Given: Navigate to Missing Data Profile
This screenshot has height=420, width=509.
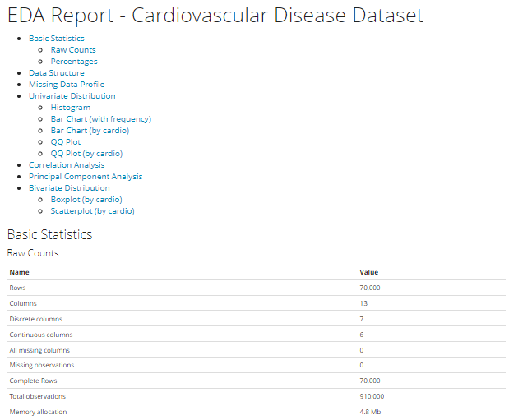Looking at the screenshot, I should pos(67,85).
